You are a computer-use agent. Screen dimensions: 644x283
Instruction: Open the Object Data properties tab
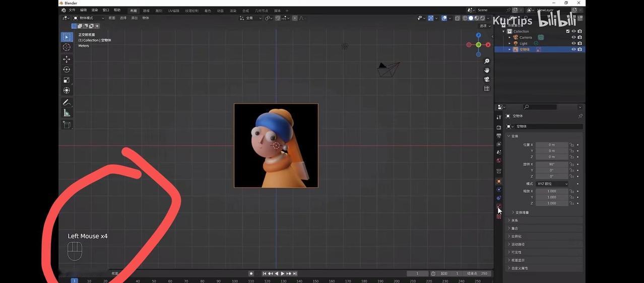click(499, 206)
